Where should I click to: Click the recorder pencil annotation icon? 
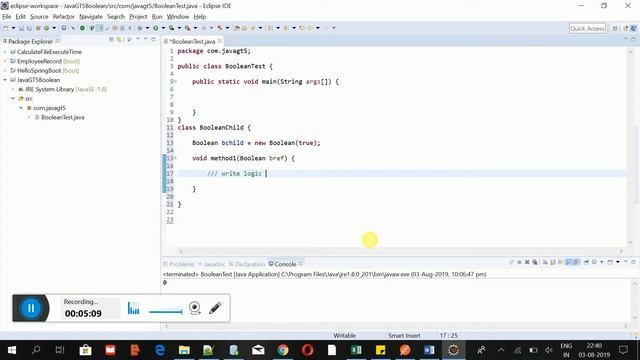click(215, 308)
